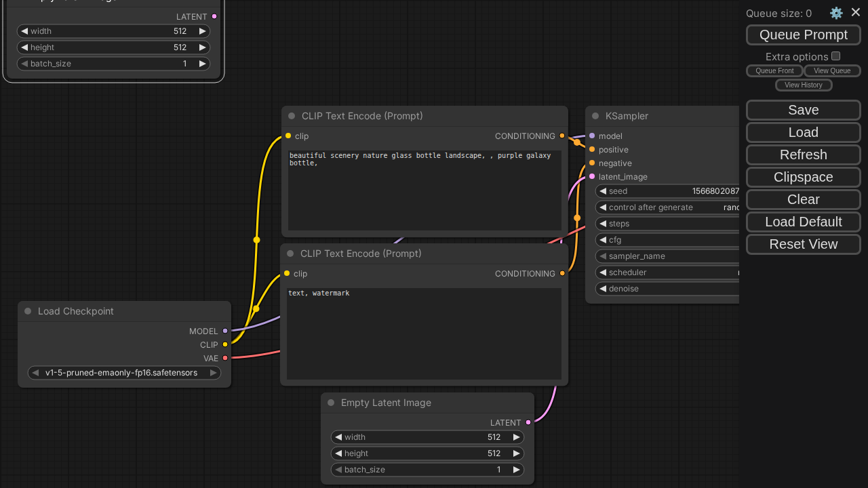The height and width of the screenshot is (488, 868).
Task: Open the sampler_name dropdown in KSampler
Action: pos(668,256)
